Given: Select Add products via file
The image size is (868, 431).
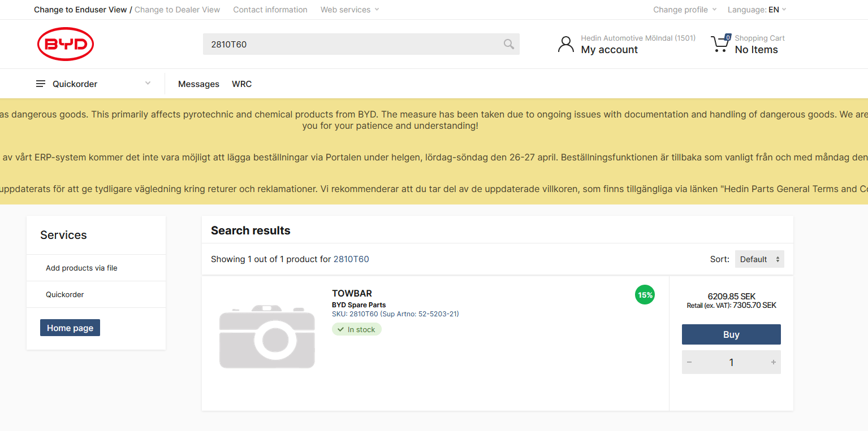Looking at the screenshot, I should click(x=81, y=268).
